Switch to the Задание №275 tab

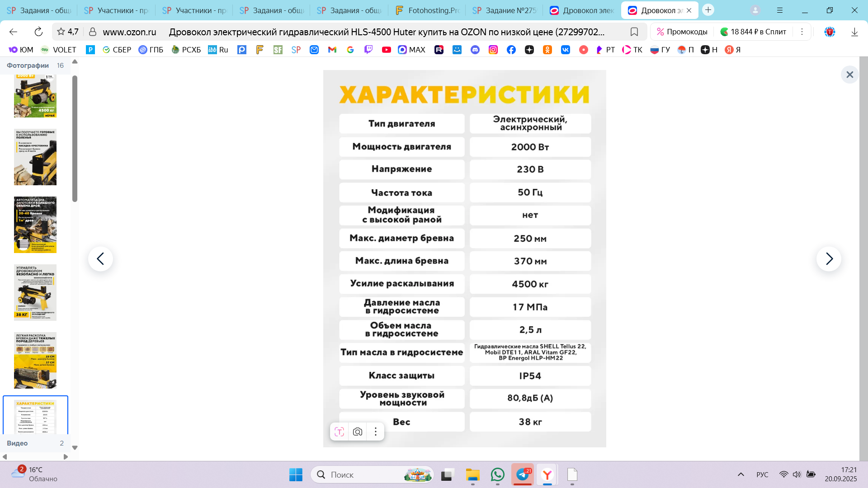coord(504,10)
